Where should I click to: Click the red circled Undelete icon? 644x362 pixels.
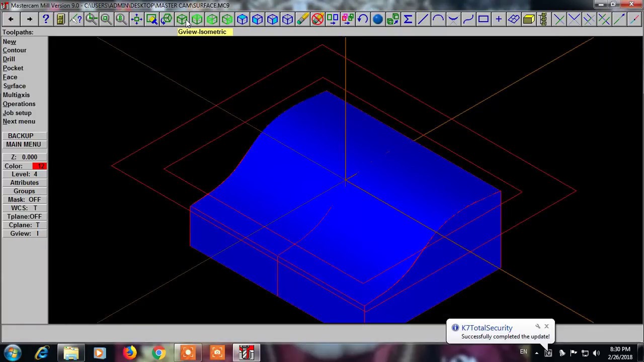(317, 19)
